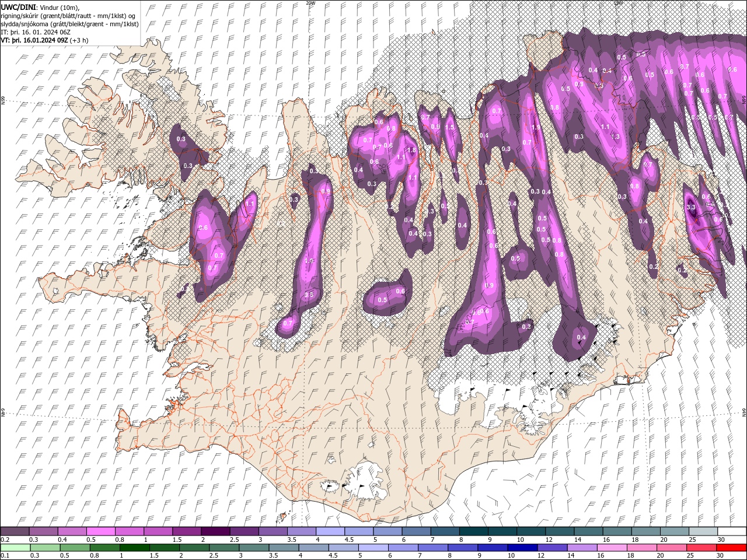Pick upper scale swatch labeled 18

[646, 531]
